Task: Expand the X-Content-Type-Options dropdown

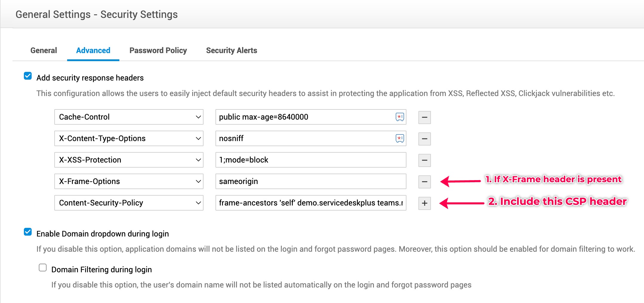Action: coord(129,138)
